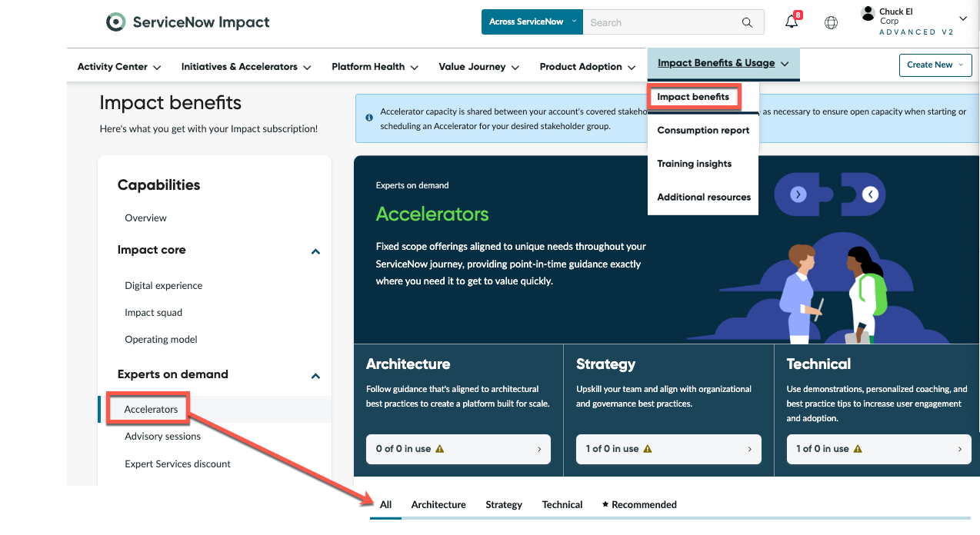
Task: Click the Chuck El user avatar
Action: pyautogui.click(x=868, y=13)
